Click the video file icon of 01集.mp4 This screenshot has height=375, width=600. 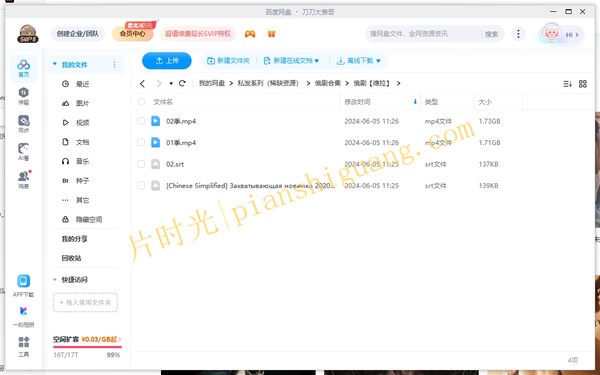click(x=155, y=142)
